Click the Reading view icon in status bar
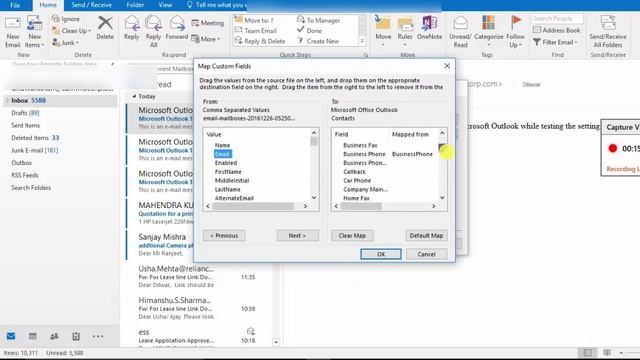This screenshot has width=640, height=360. [607, 353]
